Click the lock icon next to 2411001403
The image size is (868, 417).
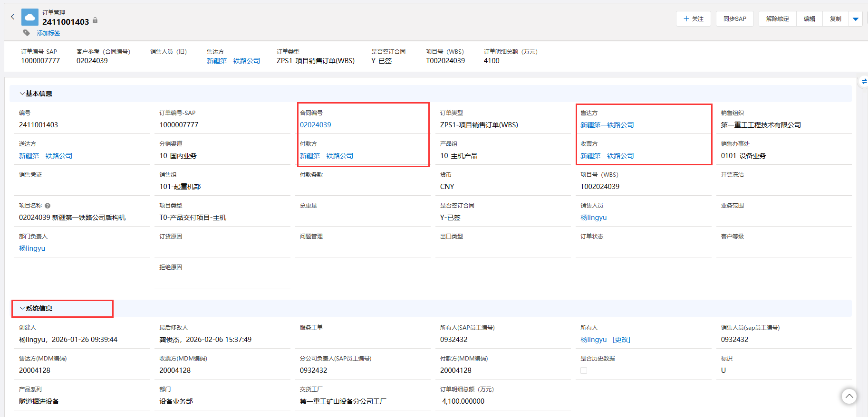pyautogui.click(x=95, y=20)
